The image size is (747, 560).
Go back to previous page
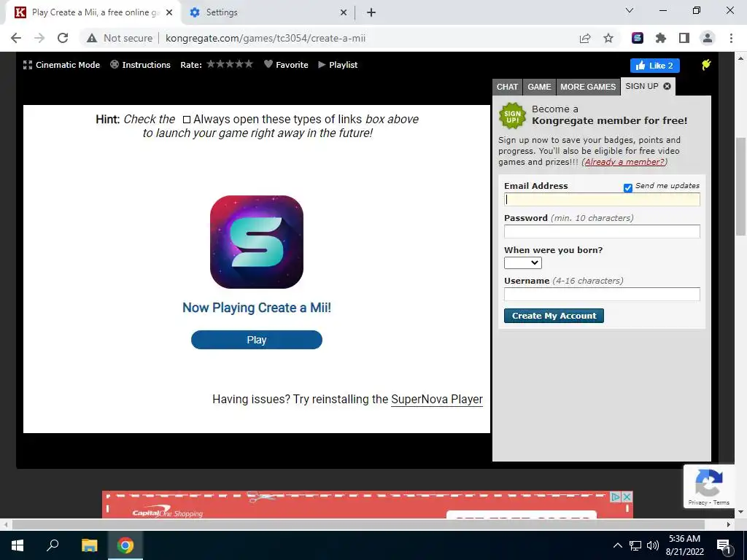pyautogui.click(x=16, y=38)
